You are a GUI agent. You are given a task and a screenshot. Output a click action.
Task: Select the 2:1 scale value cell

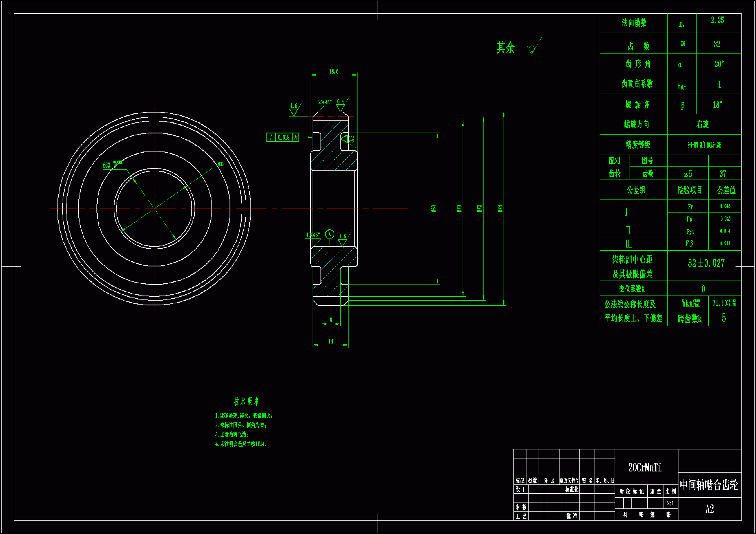[x=670, y=503]
